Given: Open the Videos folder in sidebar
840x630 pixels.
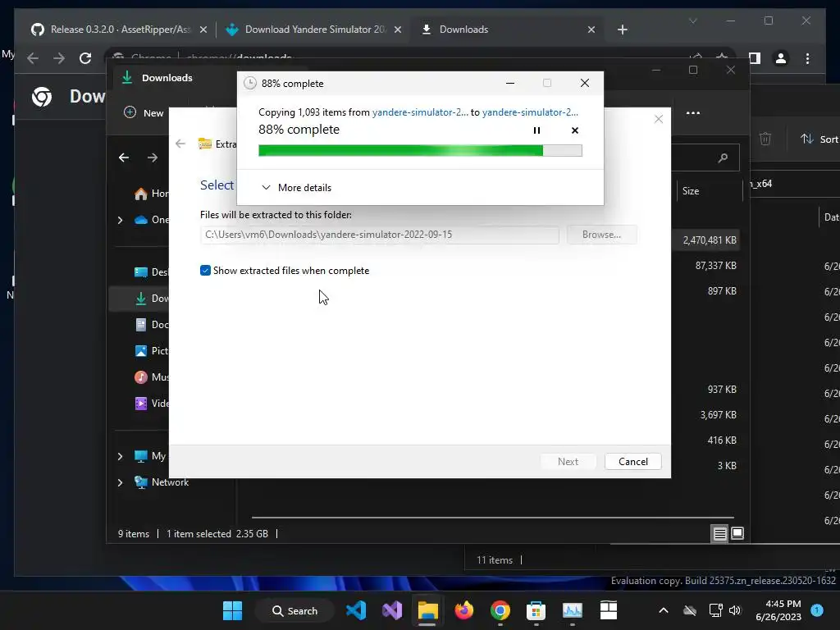Looking at the screenshot, I should click(x=151, y=404).
